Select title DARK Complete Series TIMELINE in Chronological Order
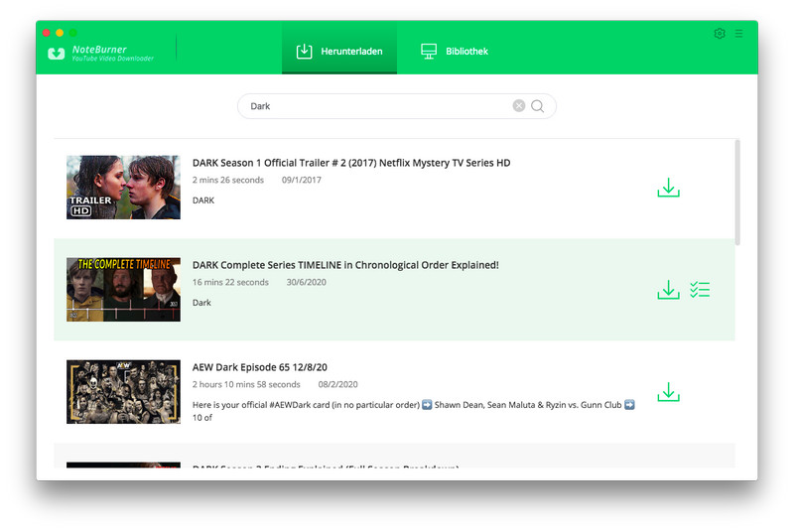794x532 pixels. [x=345, y=265]
